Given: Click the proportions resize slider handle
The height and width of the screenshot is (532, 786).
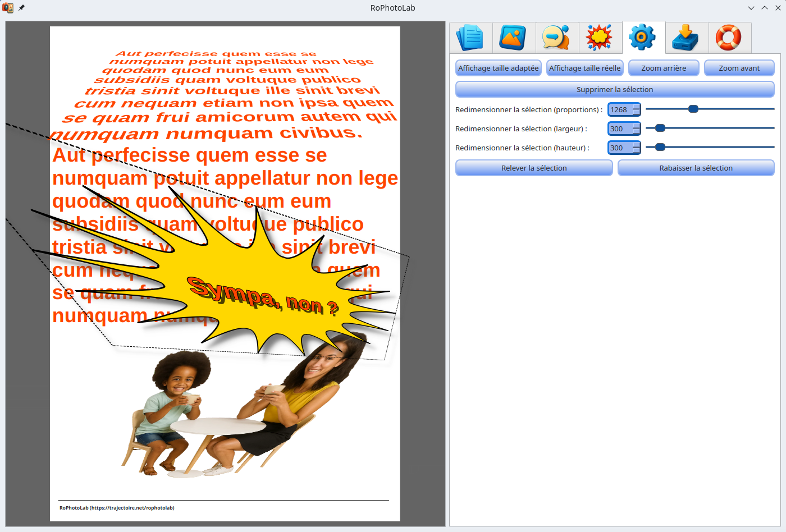Looking at the screenshot, I should coord(693,109).
